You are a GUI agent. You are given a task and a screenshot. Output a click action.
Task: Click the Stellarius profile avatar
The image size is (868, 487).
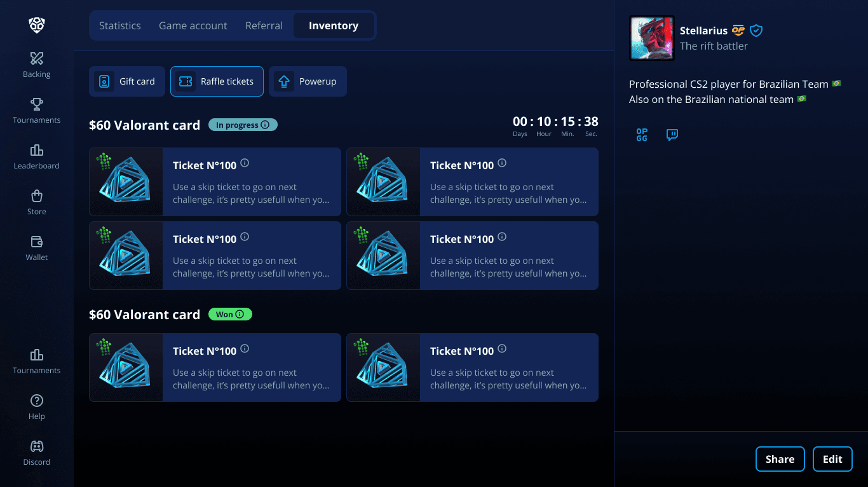tap(652, 38)
